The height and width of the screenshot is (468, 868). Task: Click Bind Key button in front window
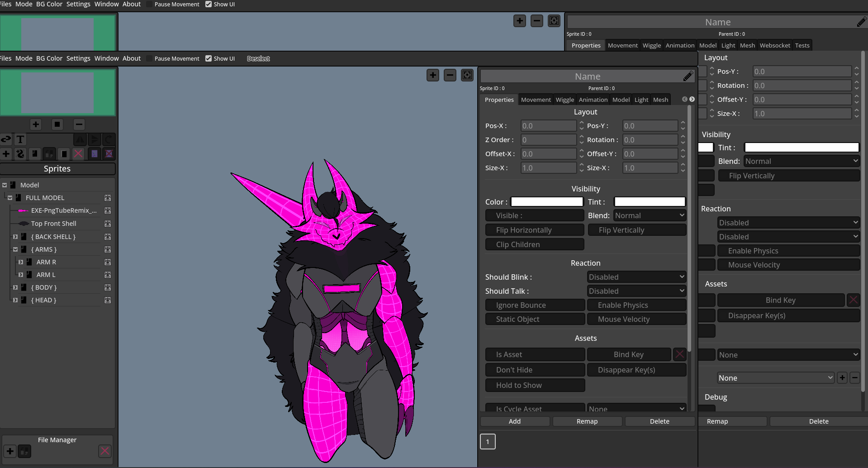pos(629,354)
